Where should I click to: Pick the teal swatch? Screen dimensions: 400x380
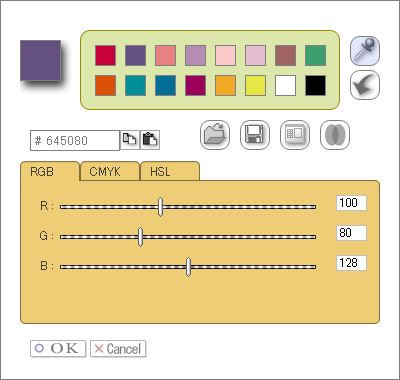click(x=135, y=86)
